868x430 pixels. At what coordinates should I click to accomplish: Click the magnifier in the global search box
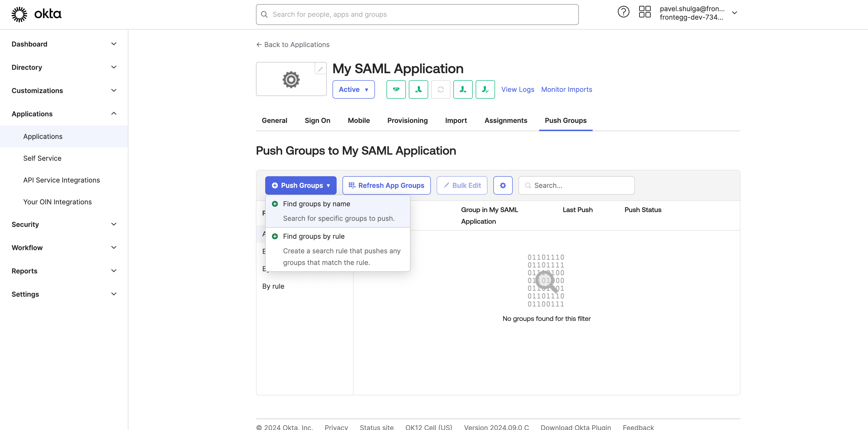tap(264, 15)
